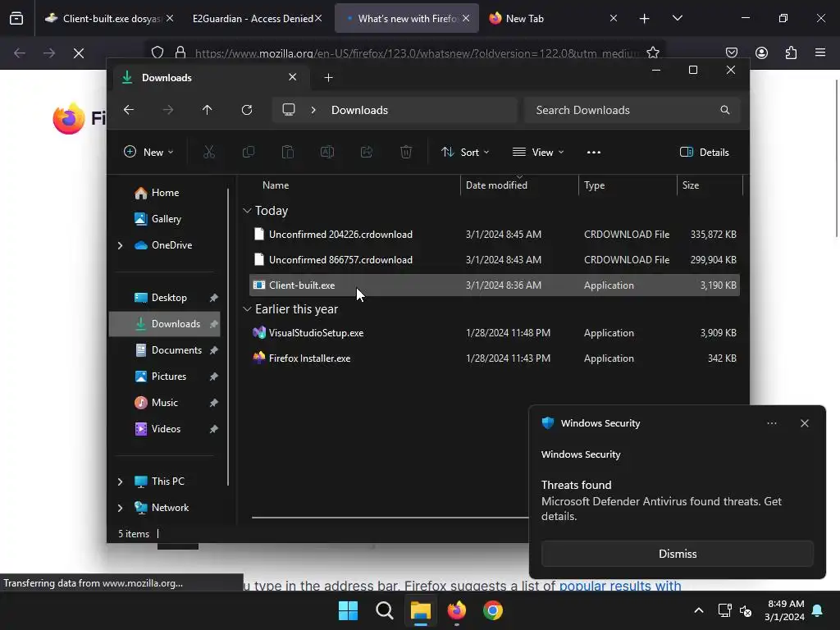Click the Cut scissors icon in Explorer toolbar
Image resolution: width=840 pixels, height=630 pixels.
pyautogui.click(x=209, y=152)
